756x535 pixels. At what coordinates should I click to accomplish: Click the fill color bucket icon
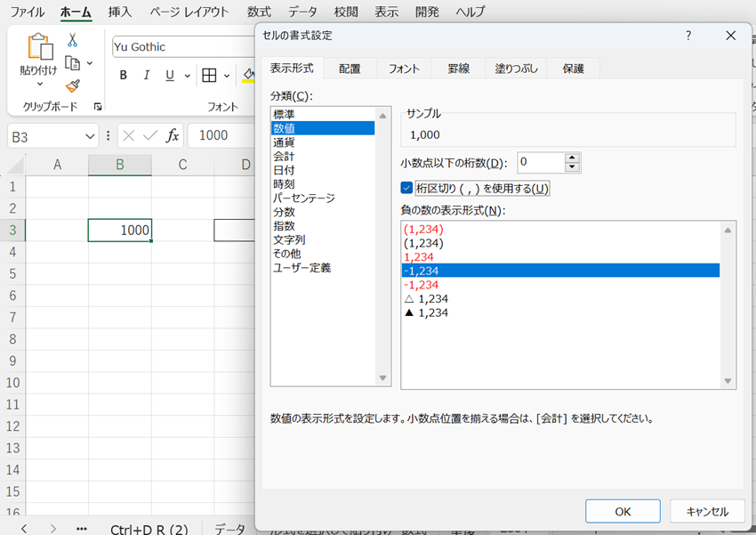pos(249,76)
